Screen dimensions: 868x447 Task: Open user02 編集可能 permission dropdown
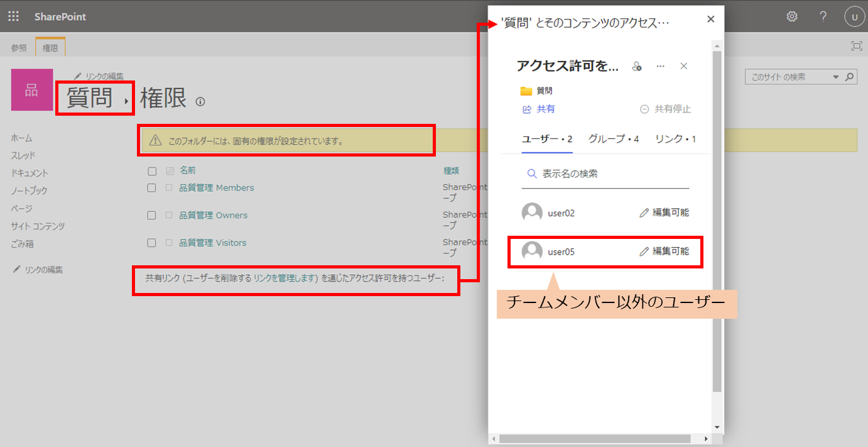[664, 213]
